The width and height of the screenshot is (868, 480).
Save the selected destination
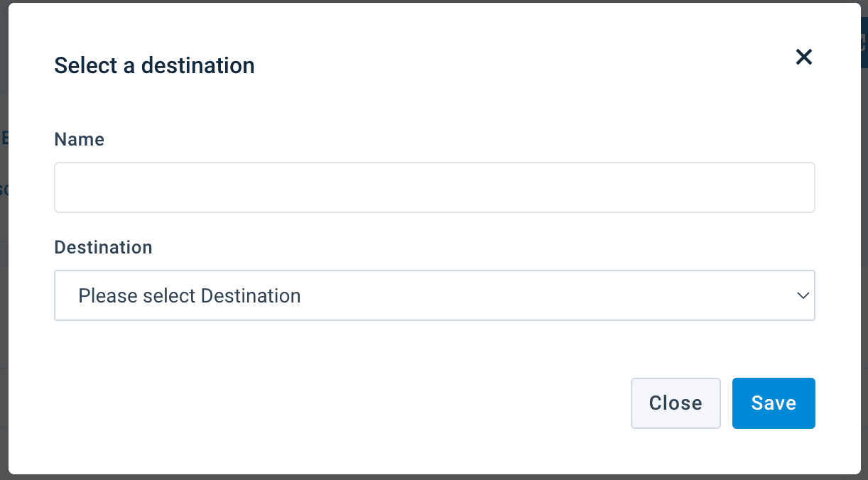pos(774,403)
